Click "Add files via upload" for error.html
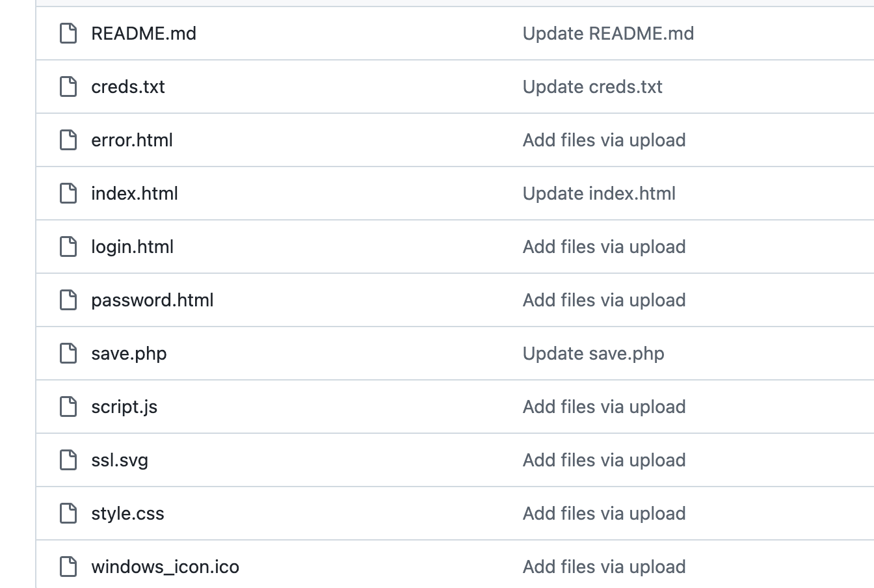The image size is (874, 588). (604, 140)
